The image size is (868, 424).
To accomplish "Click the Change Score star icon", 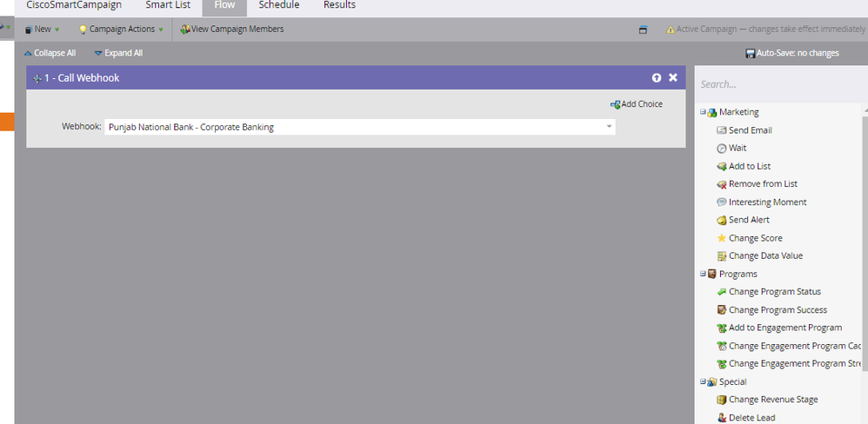I will (721, 238).
